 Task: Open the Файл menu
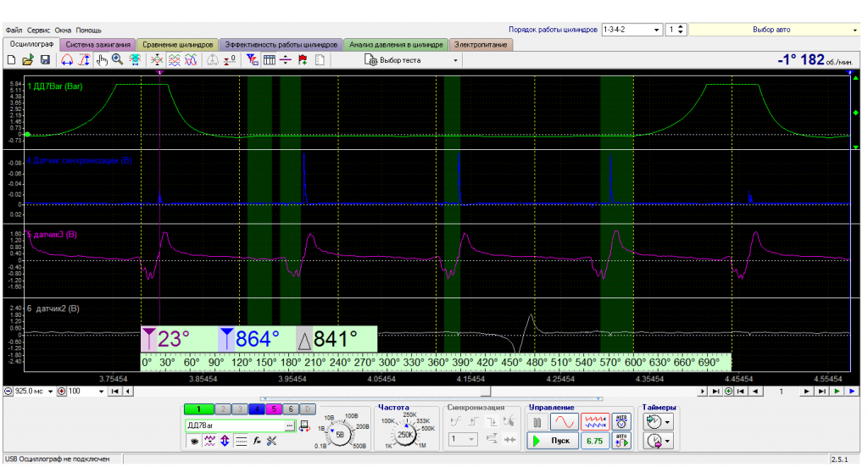point(14,30)
